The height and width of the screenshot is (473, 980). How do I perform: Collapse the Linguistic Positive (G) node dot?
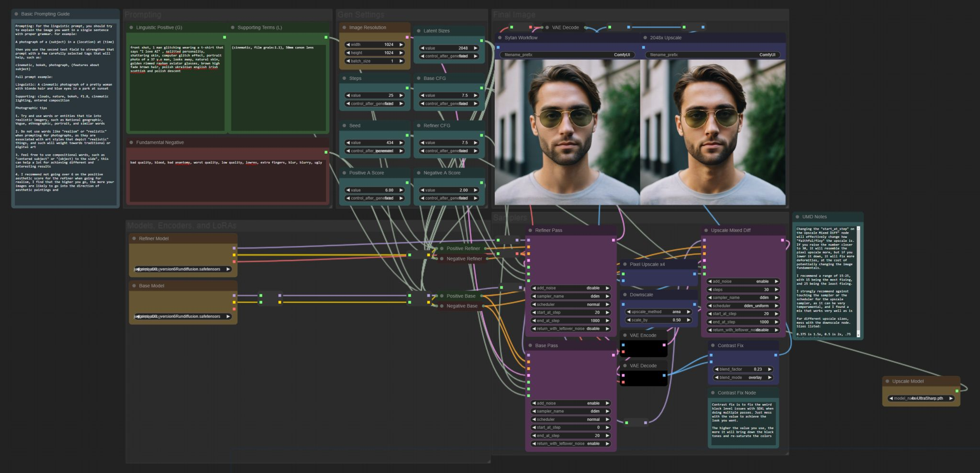(x=131, y=28)
